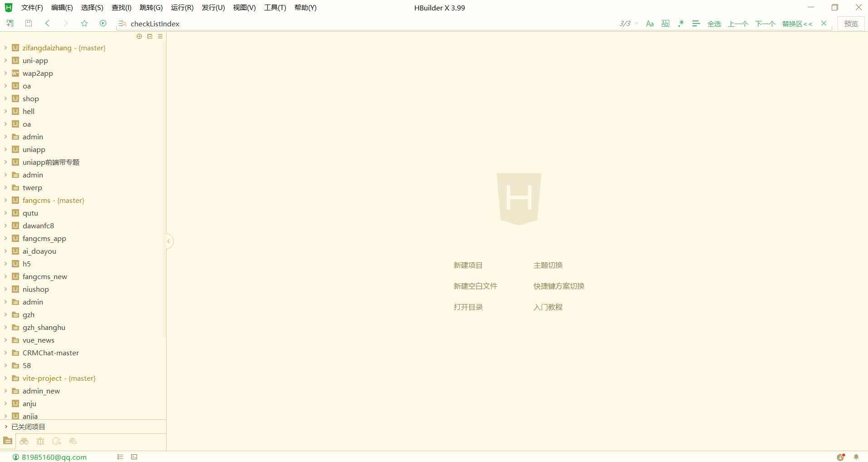The width and height of the screenshot is (868, 462).
Task: Open the 编辑(E) menu
Action: click(x=62, y=8)
